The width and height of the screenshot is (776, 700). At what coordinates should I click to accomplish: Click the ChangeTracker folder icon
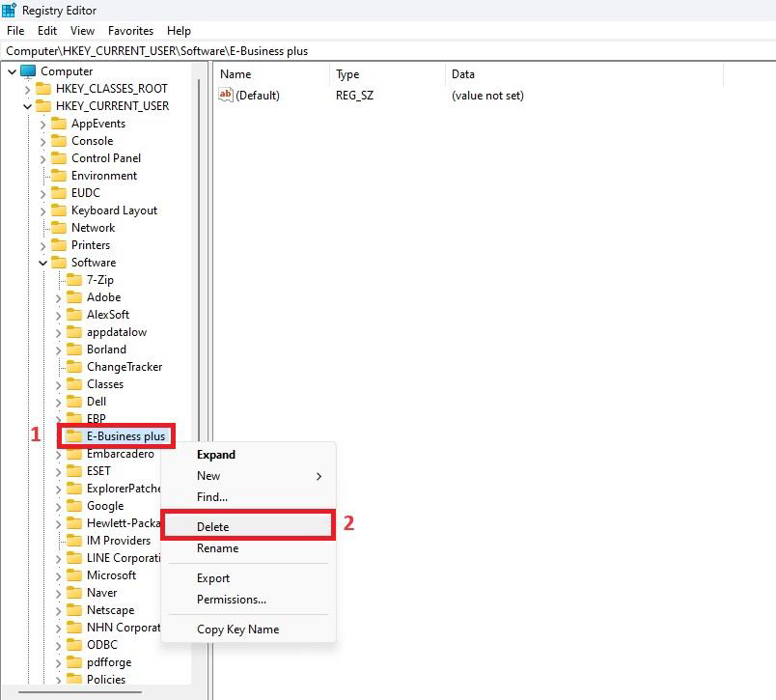pyautogui.click(x=73, y=367)
